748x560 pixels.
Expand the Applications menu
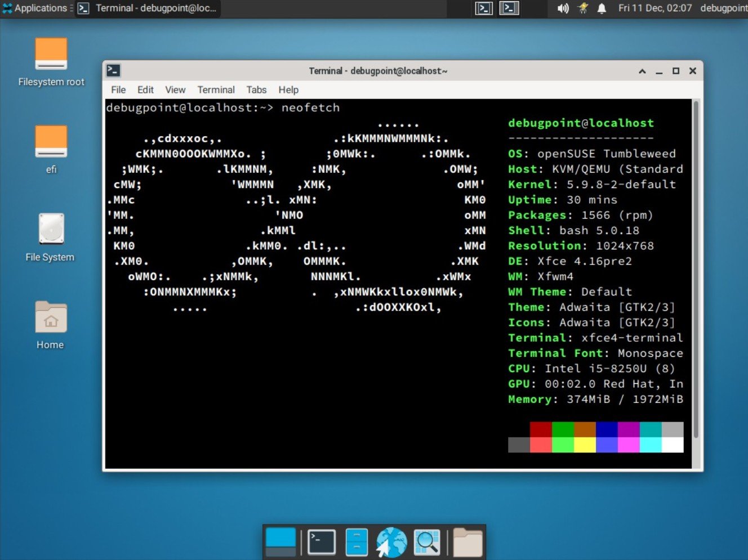[x=37, y=8]
